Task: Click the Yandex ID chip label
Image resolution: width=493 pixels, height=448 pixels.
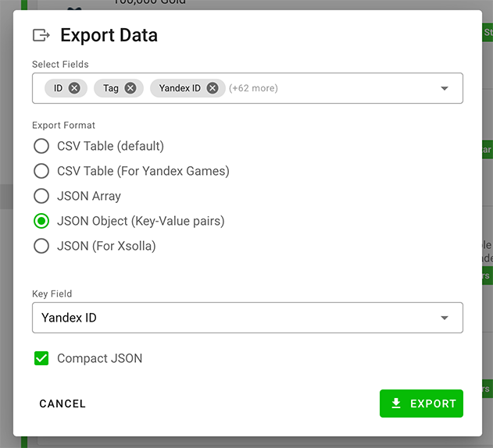Action: [180, 88]
